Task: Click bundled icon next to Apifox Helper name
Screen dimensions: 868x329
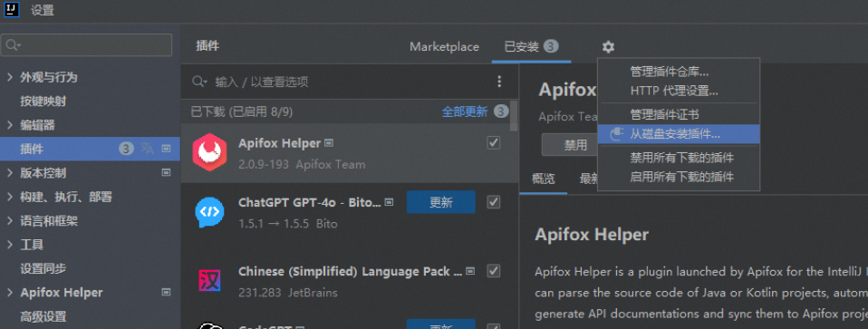Action: tap(329, 143)
